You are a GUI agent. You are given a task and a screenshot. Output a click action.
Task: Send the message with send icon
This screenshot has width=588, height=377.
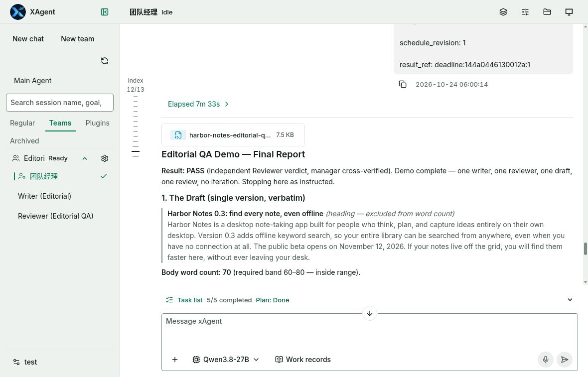(565, 360)
